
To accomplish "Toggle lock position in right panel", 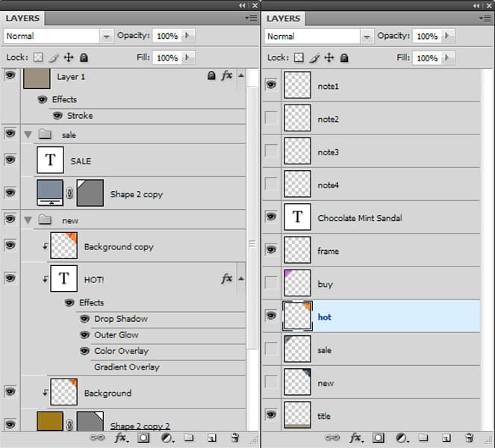I will [329, 57].
